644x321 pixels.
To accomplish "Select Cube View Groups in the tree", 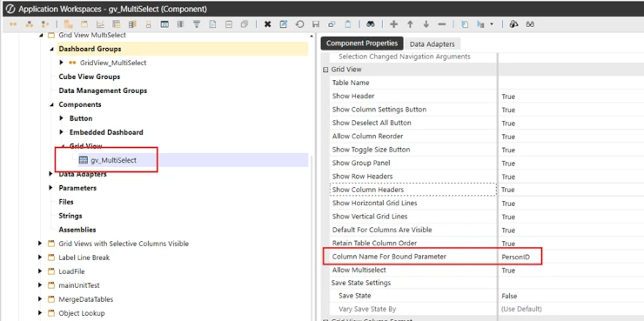I will pos(89,77).
